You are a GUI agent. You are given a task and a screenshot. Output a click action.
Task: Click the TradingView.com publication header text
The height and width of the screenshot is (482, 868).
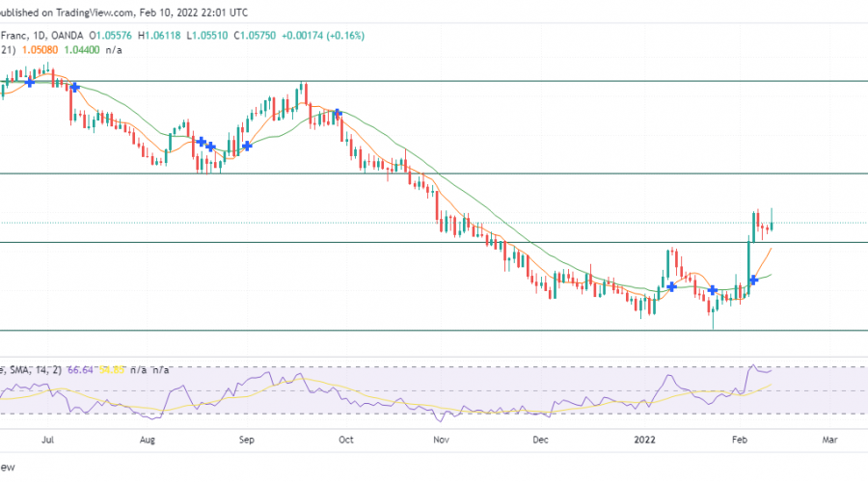point(124,13)
